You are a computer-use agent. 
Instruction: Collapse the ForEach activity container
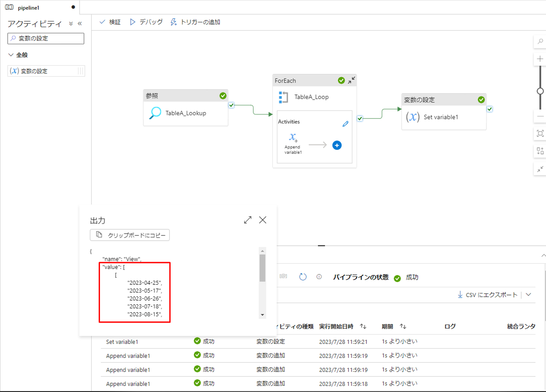pyautogui.click(x=351, y=80)
